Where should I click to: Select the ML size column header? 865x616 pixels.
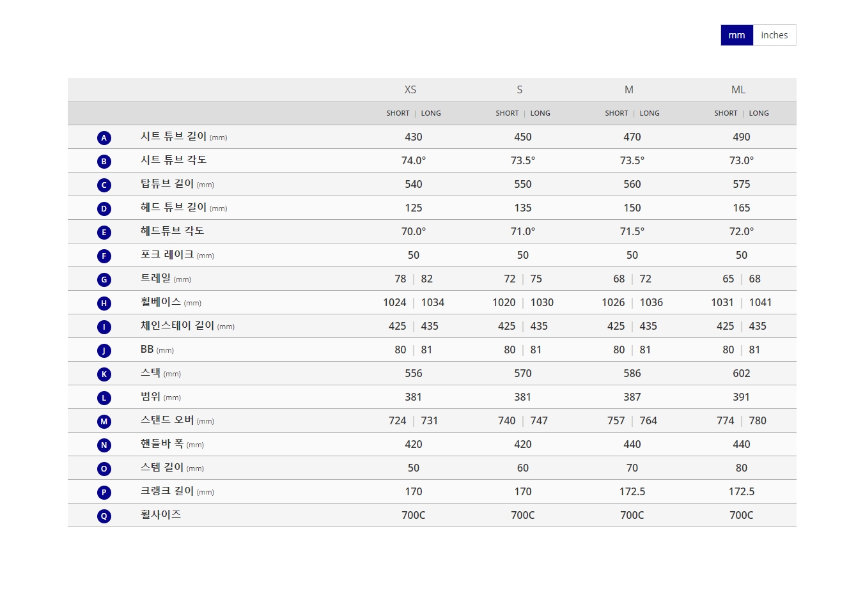(738, 89)
